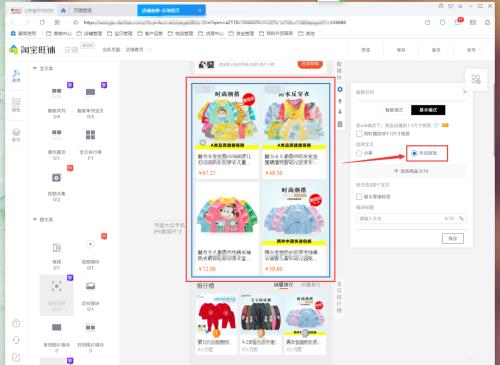Collapse the first module category in sidebar
This screenshot has height=365, width=500.
click(35, 68)
